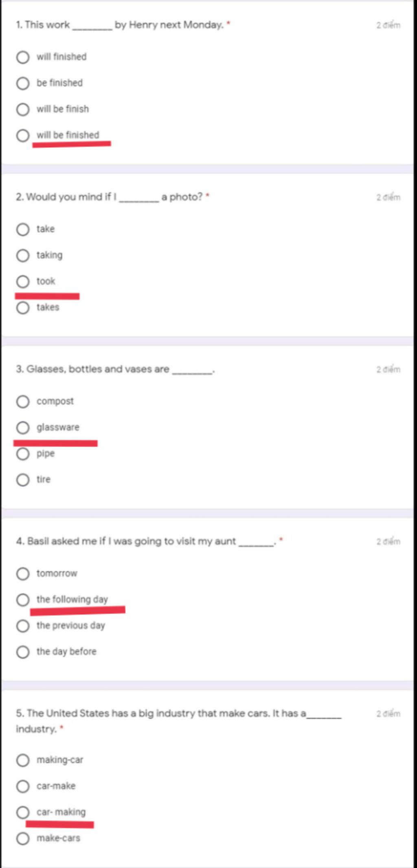417x868 pixels.
Task: Select 'take' for question 2
Action: coord(23,229)
